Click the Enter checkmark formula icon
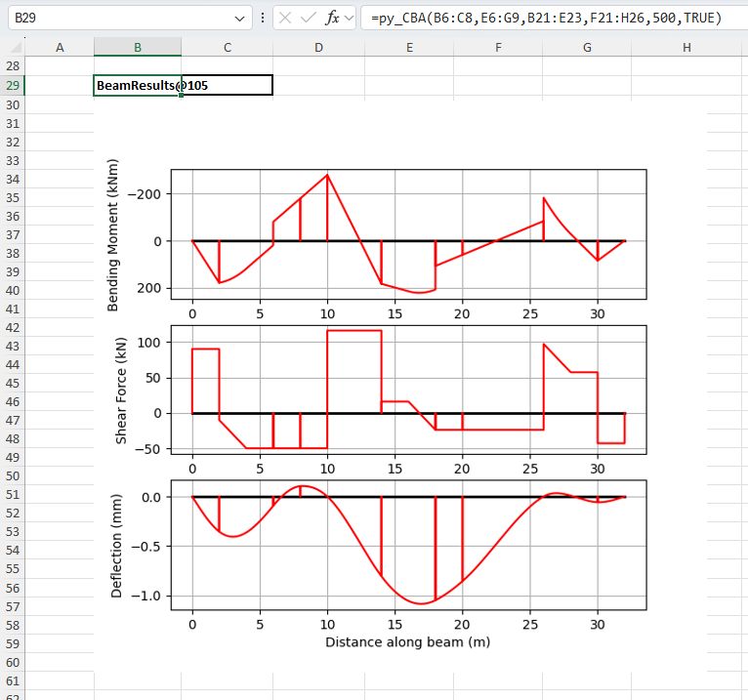 310,18
